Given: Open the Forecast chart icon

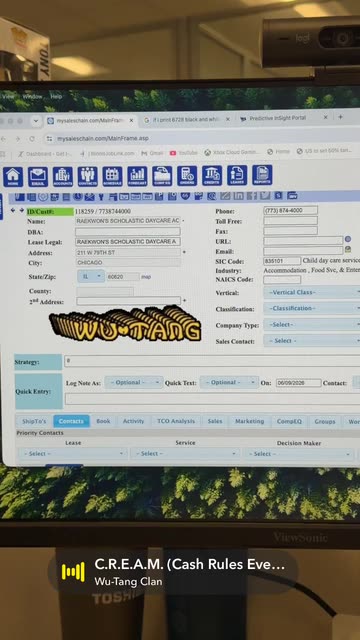Looking at the screenshot, I should tap(137, 176).
